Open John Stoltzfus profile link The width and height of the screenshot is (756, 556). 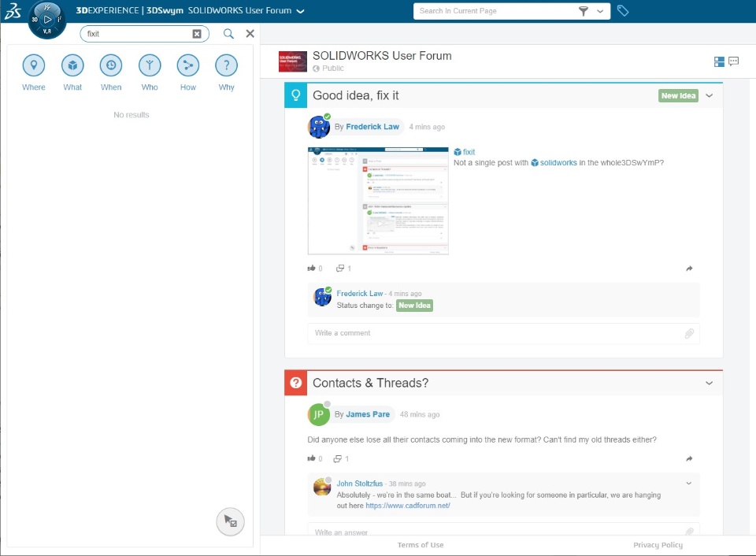(x=360, y=484)
